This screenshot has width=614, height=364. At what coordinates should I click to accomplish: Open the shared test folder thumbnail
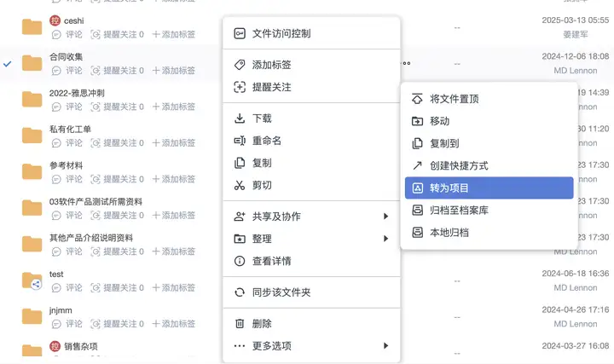click(x=32, y=280)
